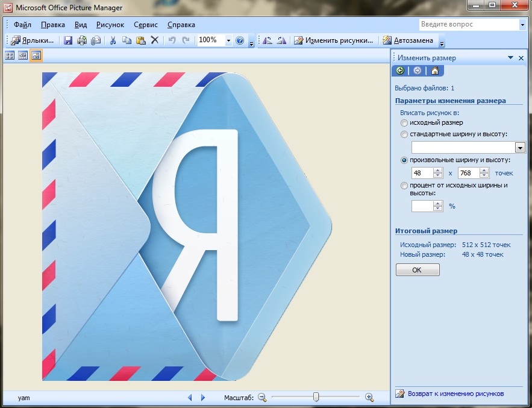
Task: Click the percent input field
Action: (x=422, y=206)
